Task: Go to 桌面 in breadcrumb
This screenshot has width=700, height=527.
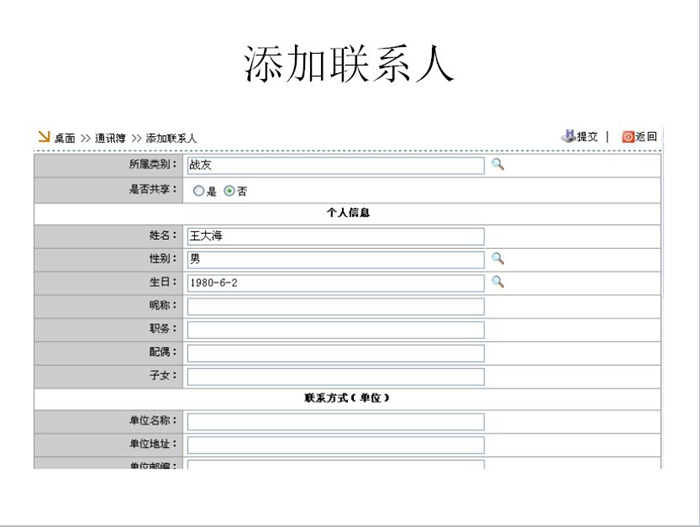Action: tap(65, 138)
